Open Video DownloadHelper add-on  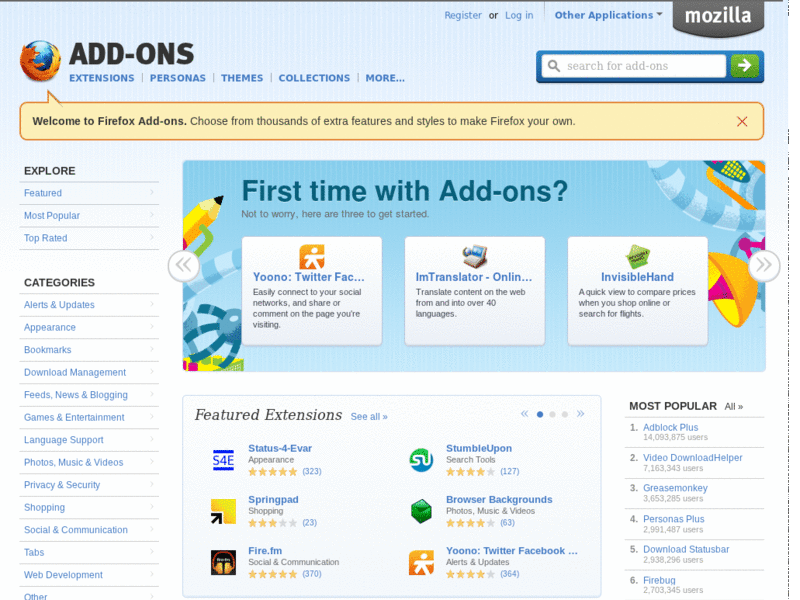click(692, 458)
